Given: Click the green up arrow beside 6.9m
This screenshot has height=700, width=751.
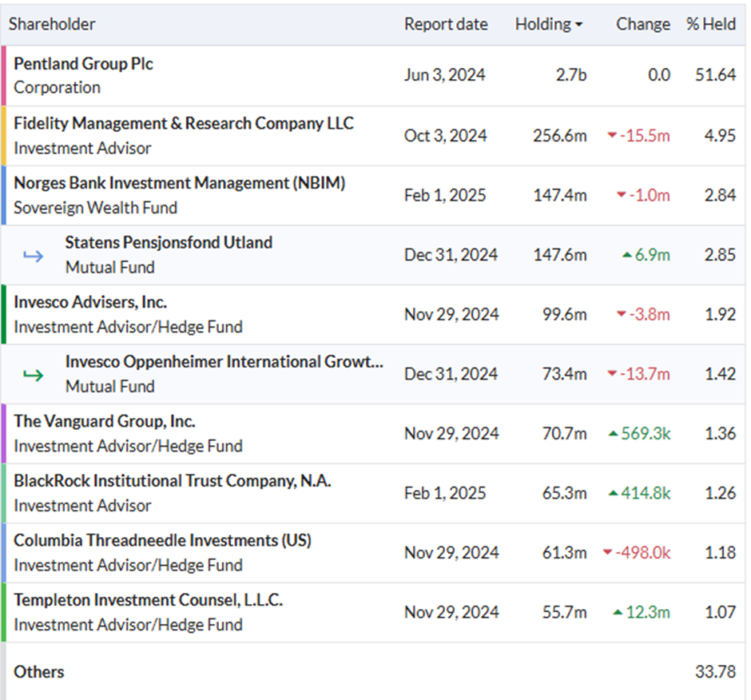Looking at the screenshot, I should 627,255.
